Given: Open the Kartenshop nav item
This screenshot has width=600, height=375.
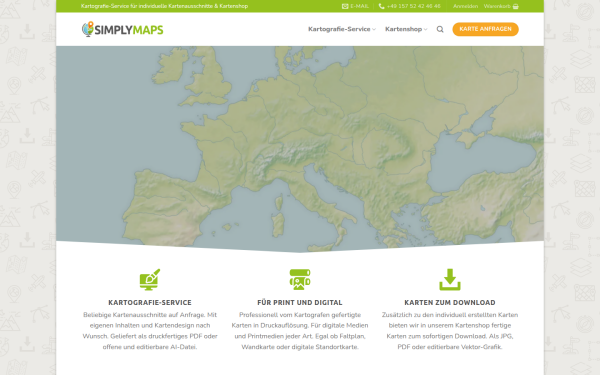Looking at the screenshot, I should (x=403, y=29).
